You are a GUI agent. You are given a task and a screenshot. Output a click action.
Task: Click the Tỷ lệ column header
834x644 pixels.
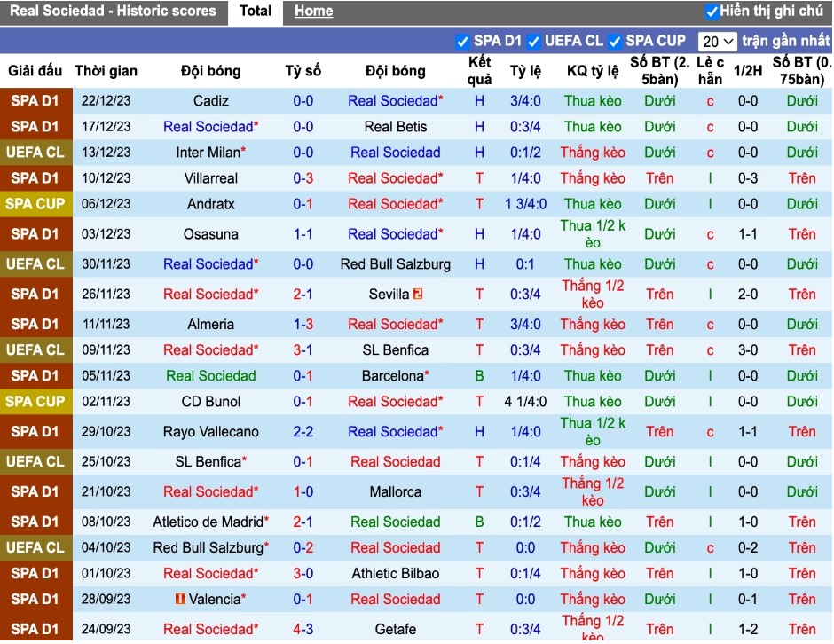pos(525,71)
